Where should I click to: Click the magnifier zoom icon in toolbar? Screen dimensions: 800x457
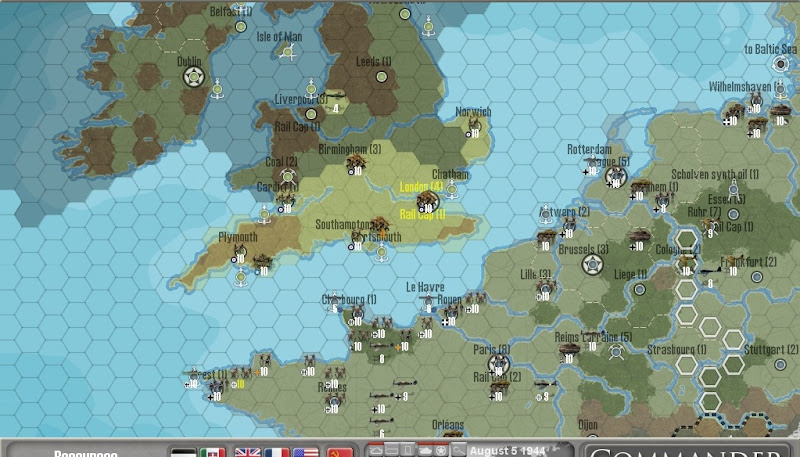tap(459, 450)
